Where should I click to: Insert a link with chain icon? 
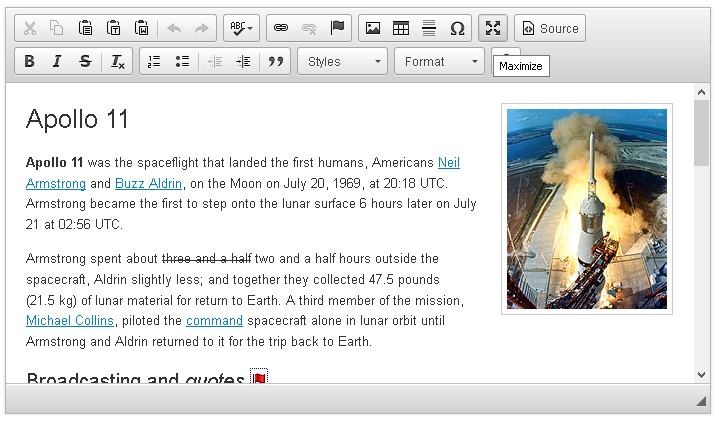[281, 28]
